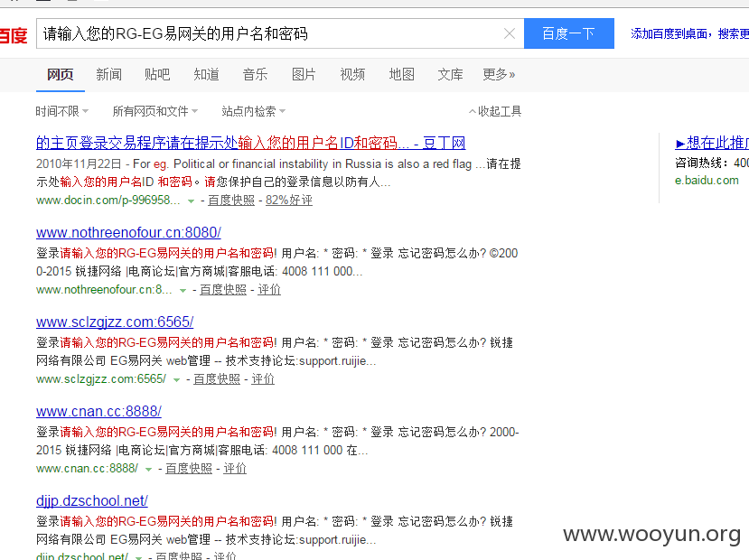
Task: Select the 网页 tab
Action: pos(61,74)
